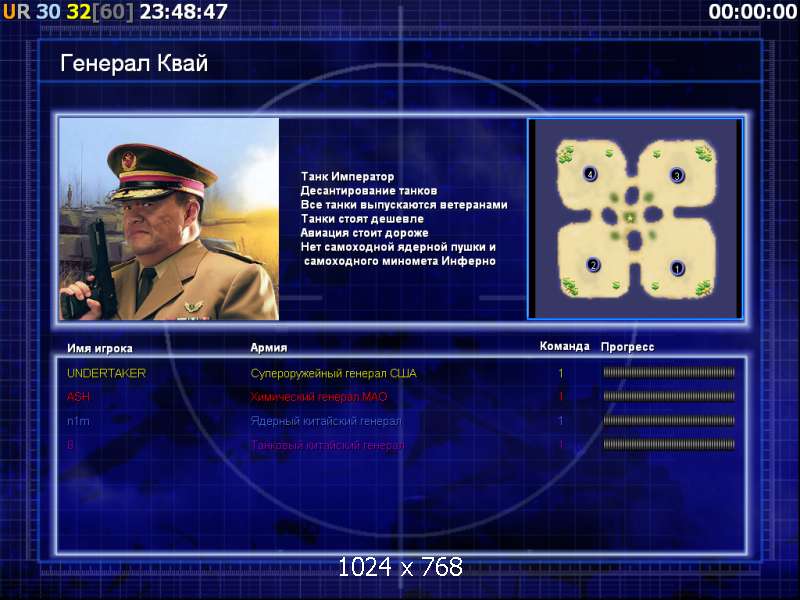
Task: Click the 'Танки стоят дешевле' line
Action: pyautogui.click(x=362, y=218)
